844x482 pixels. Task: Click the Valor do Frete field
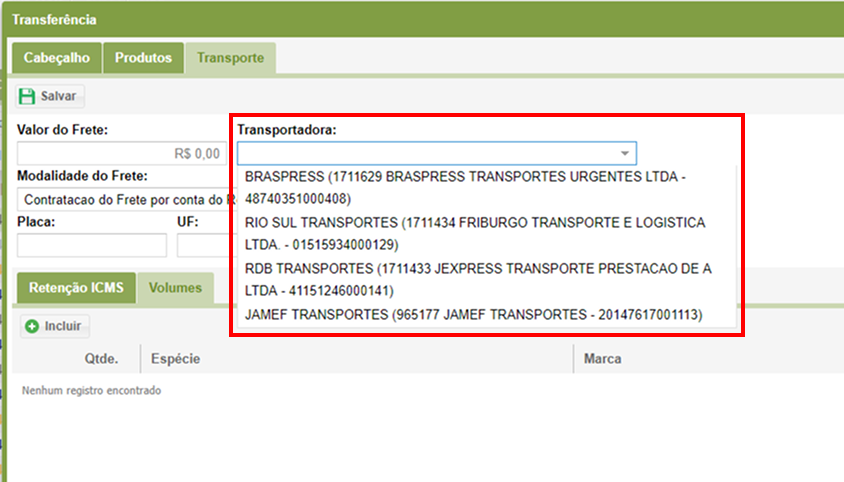click(x=120, y=153)
